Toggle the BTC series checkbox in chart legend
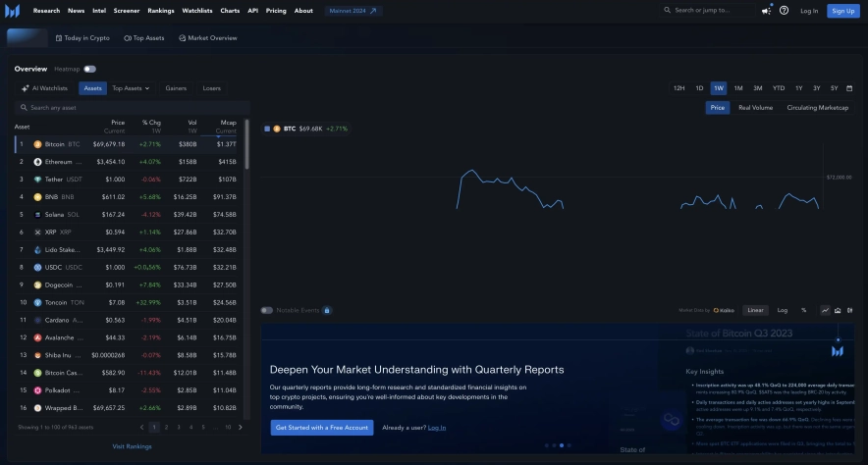868x465 pixels. 267,129
